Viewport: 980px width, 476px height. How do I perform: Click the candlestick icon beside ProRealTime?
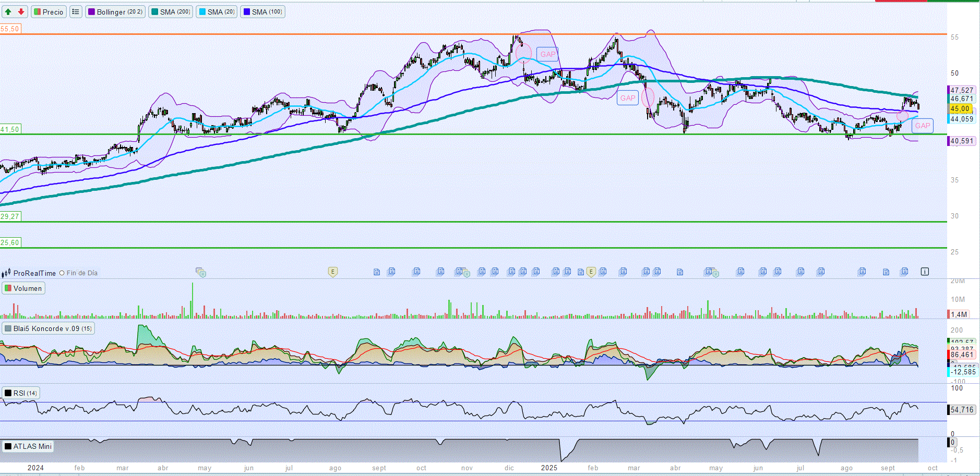pyautogui.click(x=6, y=273)
